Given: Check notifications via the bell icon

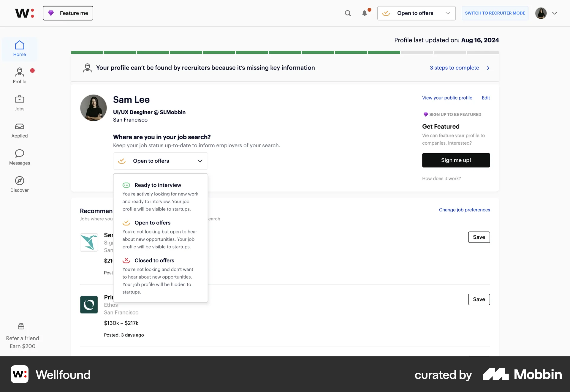Looking at the screenshot, I should [x=365, y=13].
